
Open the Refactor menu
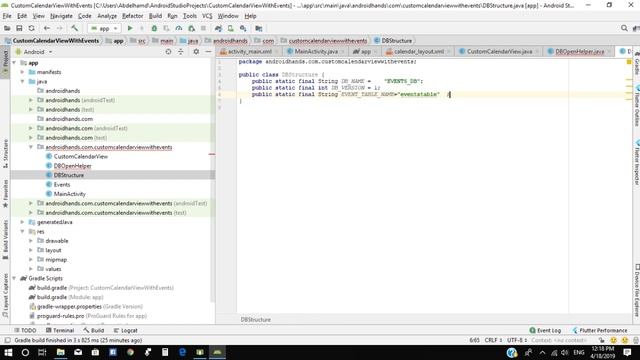tap(133, 16)
